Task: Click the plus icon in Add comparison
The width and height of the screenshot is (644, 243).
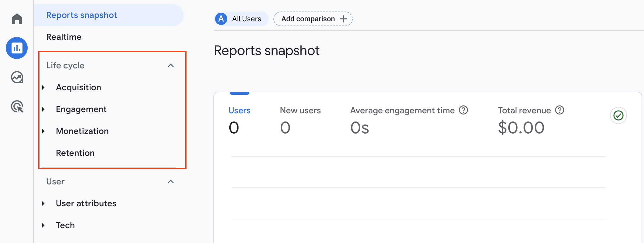Action: click(x=344, y=19)
